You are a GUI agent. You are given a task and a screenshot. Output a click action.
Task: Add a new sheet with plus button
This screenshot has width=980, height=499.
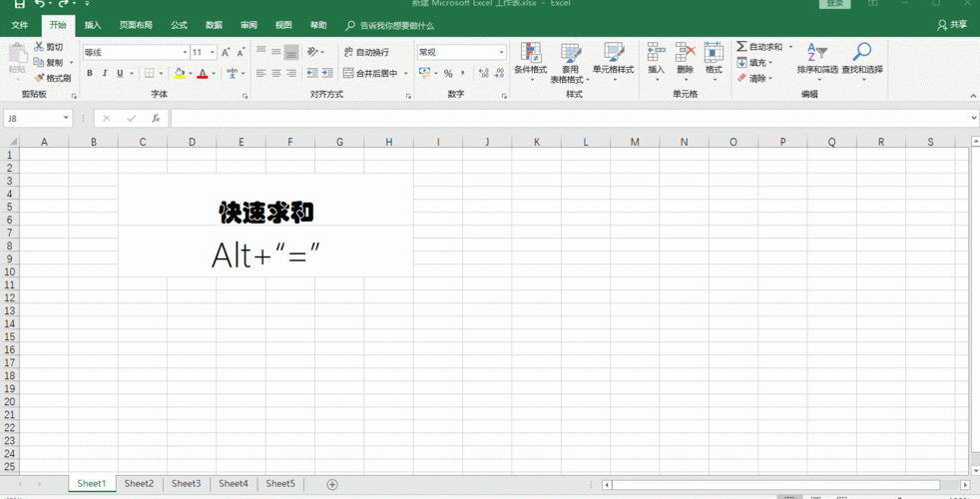click(332, 484)
